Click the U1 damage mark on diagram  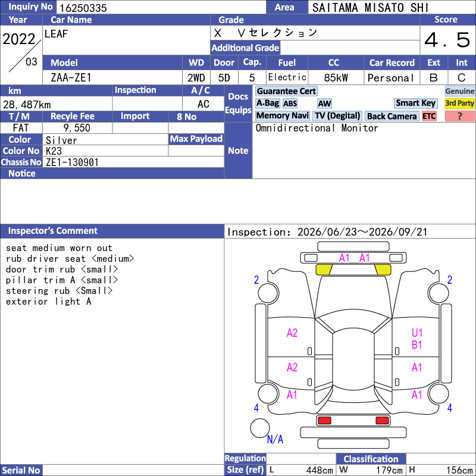coord(417,333)
